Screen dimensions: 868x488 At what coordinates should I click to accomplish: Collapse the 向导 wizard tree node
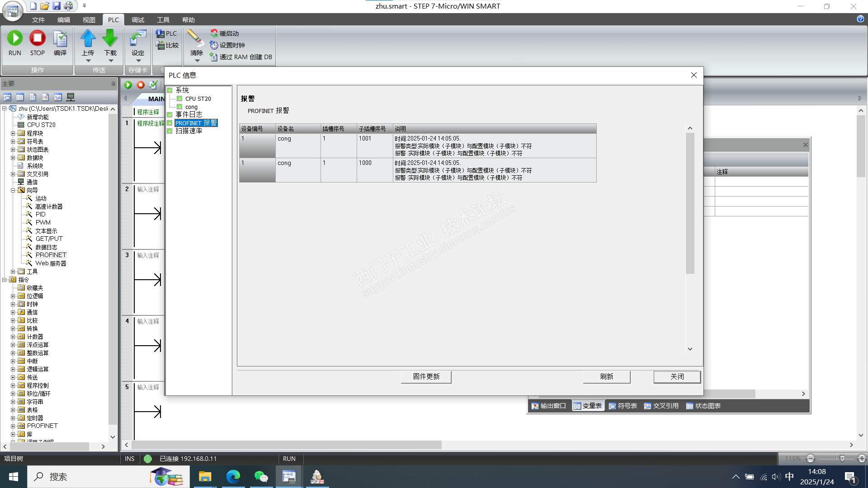[x=13, y=190]
